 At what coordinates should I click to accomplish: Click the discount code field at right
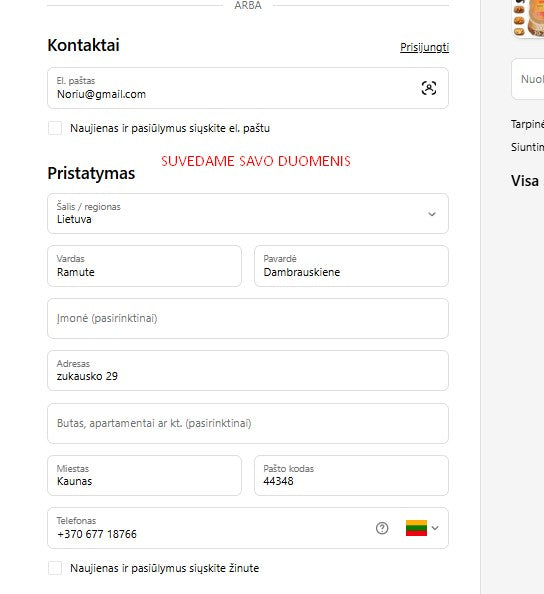point(528,79)
